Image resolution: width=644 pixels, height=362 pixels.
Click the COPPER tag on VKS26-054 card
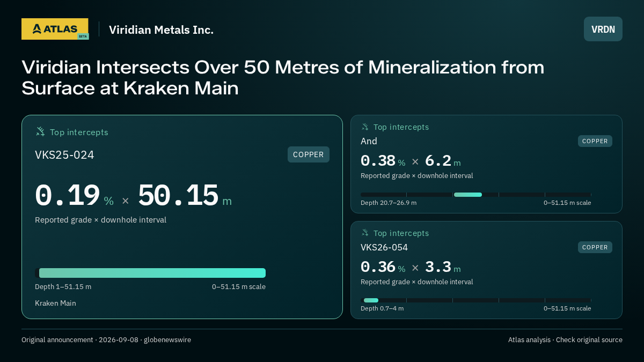[595, 247]
